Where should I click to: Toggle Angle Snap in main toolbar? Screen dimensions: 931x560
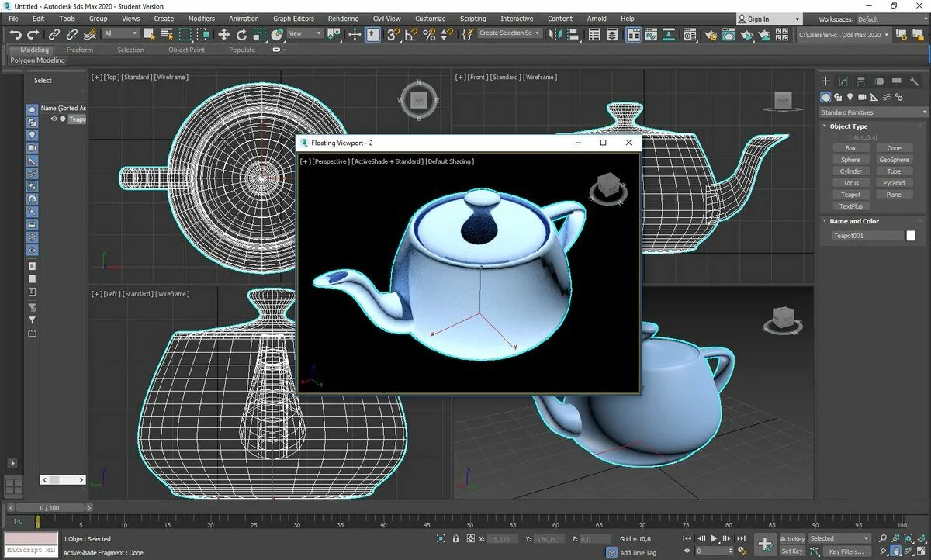click(x=411, y=34)
